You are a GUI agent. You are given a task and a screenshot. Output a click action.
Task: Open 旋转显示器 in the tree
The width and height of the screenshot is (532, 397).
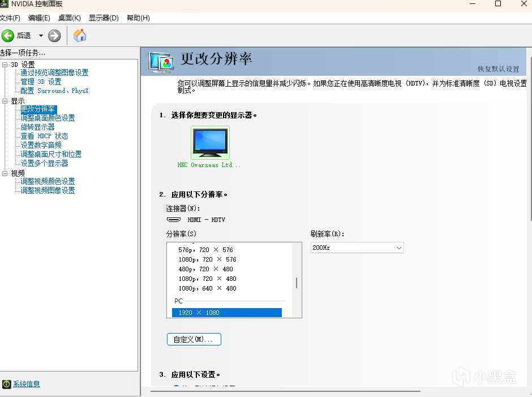[37, 127]
